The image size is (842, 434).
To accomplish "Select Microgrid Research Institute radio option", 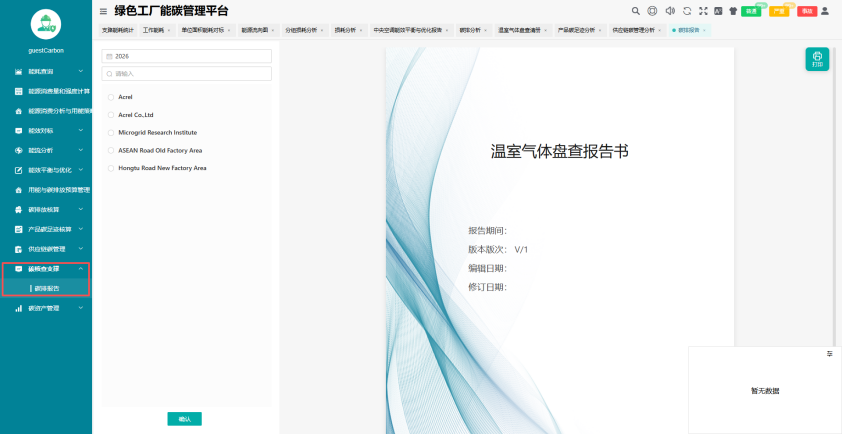I will (111, 133).
